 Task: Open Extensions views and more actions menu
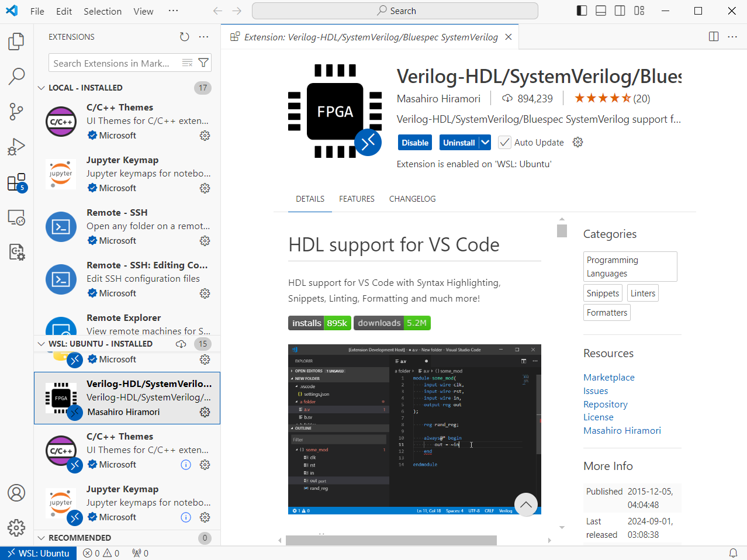pos(203,37)
